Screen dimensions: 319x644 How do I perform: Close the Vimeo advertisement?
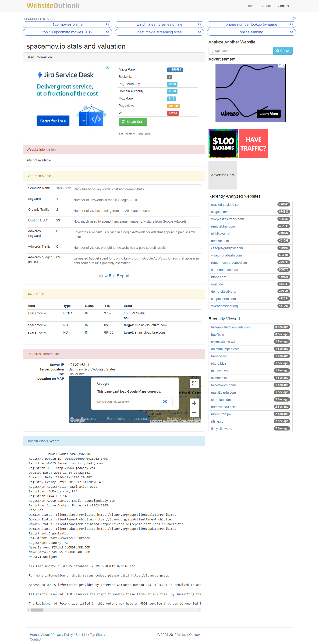click(284, 66)
